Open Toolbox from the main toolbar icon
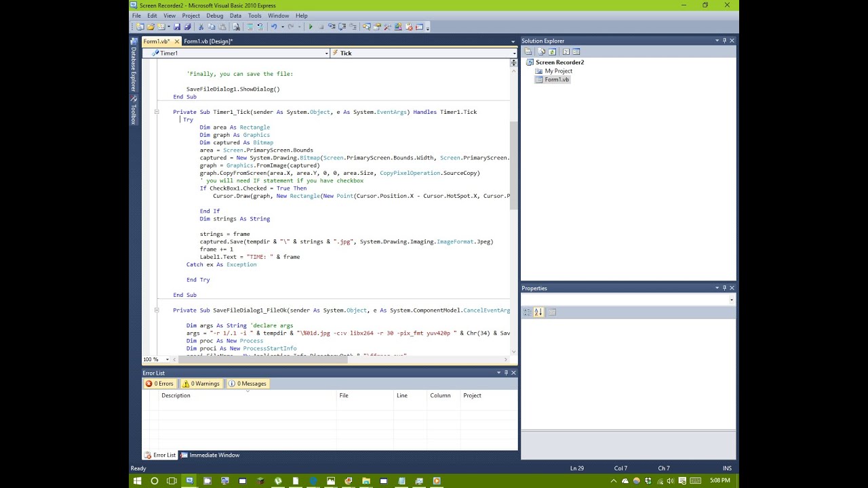This screenshot has height=488, width=868. click(387, 27)
